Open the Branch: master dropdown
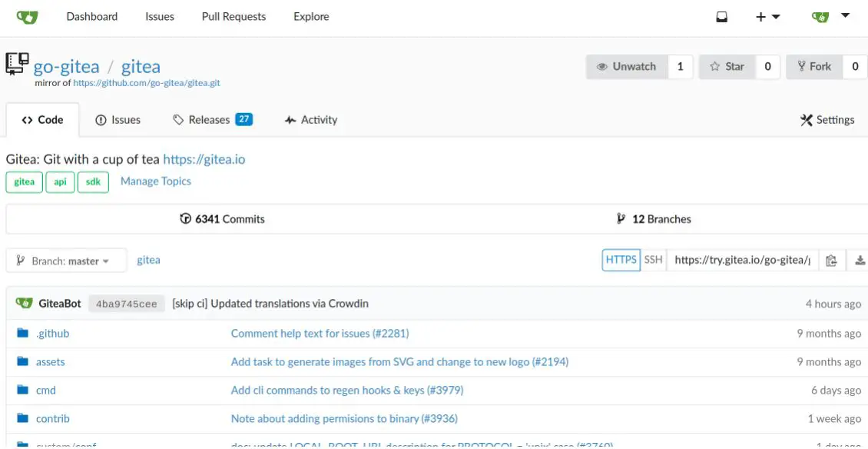Image resolution: width=868 pixels, height=449 pixels. [x=66, y=261]
